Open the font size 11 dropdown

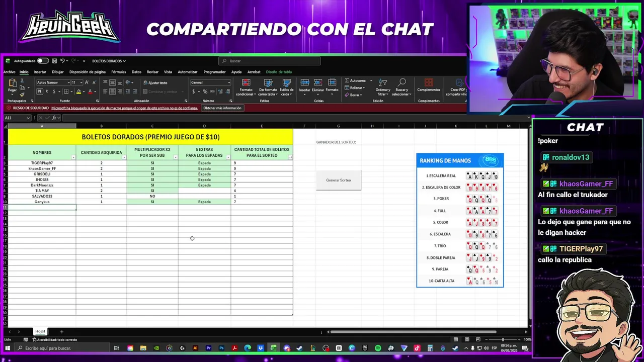pos(80,82)
